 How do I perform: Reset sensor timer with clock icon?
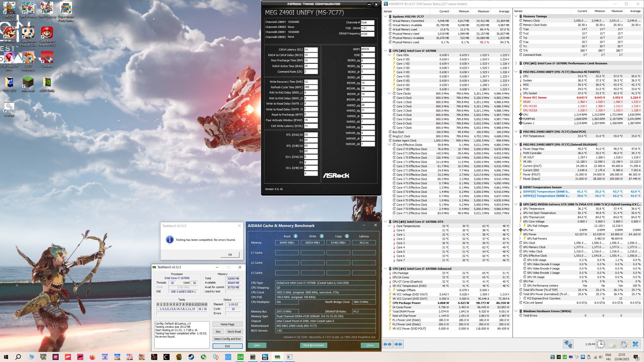click(x=600, y=344)
